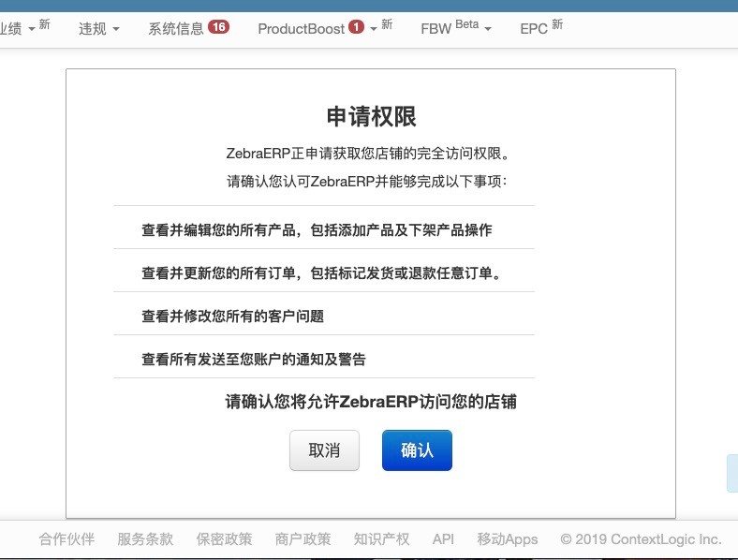Open the API footer link
Screen dimensions: 738x560
point(443,538)
